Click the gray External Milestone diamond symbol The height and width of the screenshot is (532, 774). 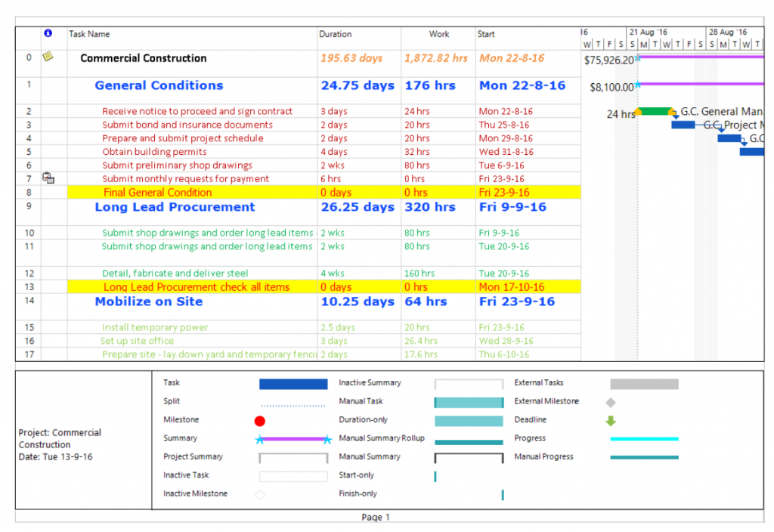(611, 402)
